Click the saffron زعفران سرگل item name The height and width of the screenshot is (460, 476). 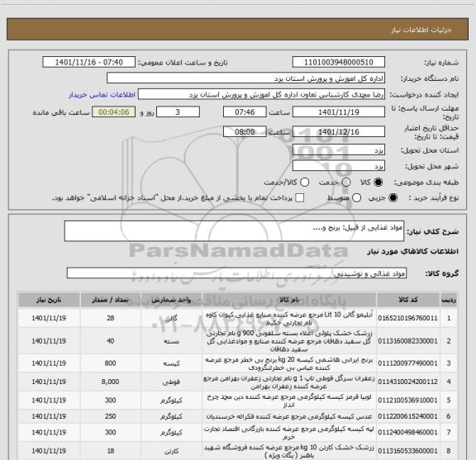(x=289, y=382)
